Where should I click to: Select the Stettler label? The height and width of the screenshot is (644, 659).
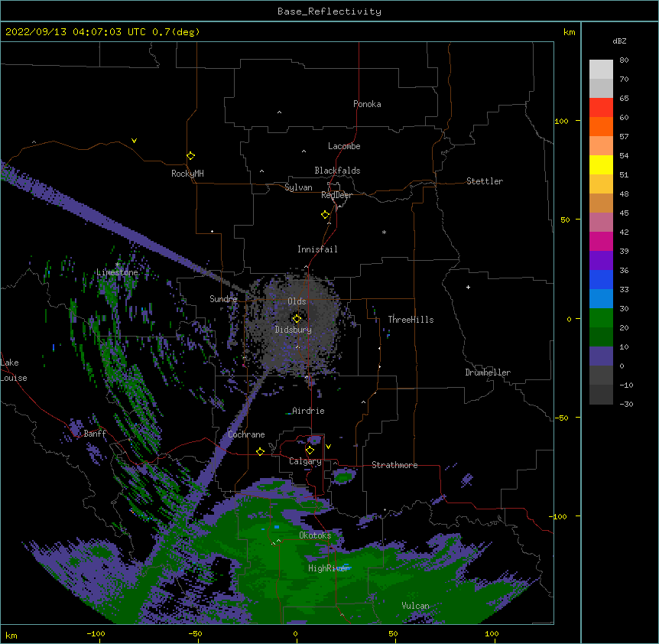coord(485,181)
